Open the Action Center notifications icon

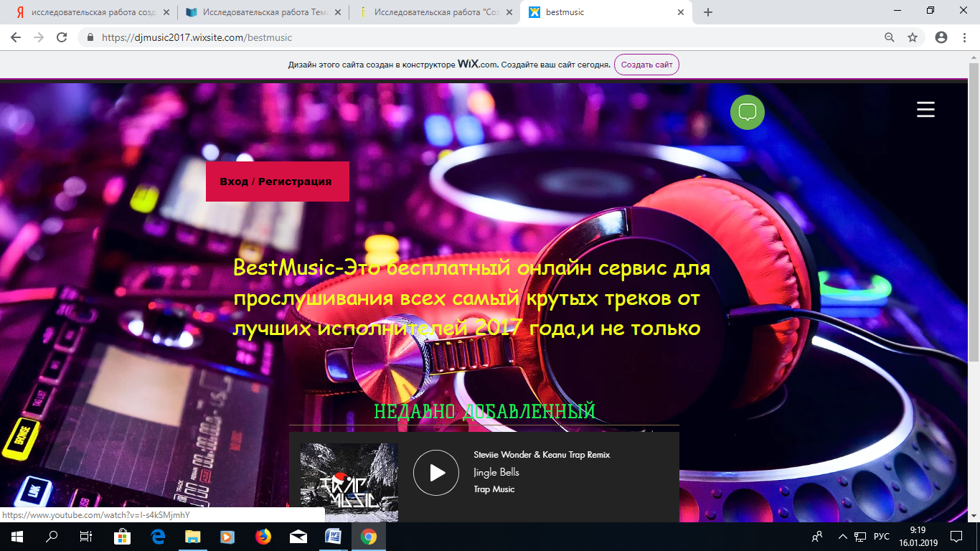(x=956, y=537)
